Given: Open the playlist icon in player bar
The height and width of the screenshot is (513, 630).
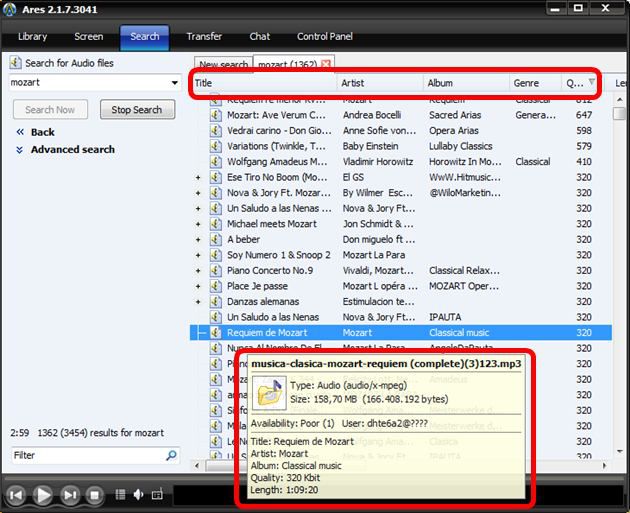Looking at the screenshot, I should (120, 494).
